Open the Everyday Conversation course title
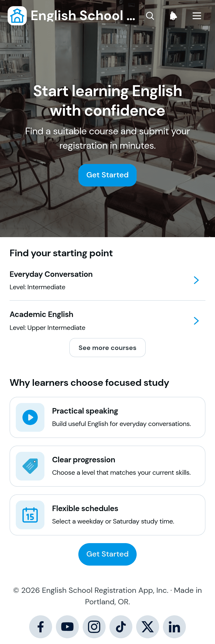The image size is (215, 644). click(51, 274)
